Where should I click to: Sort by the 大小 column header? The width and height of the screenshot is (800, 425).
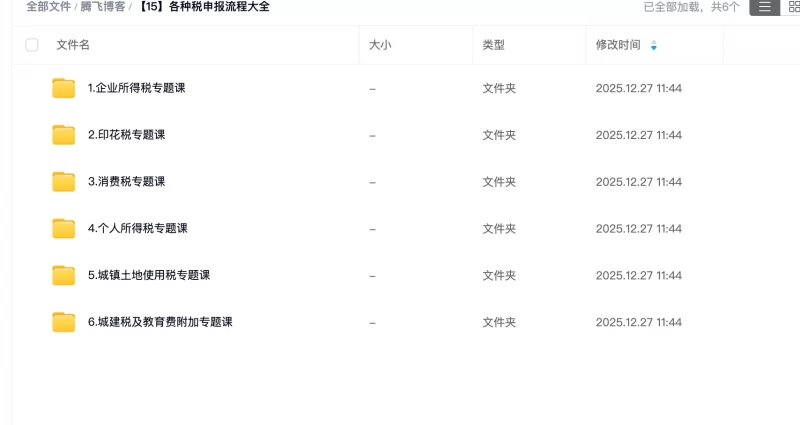[x=380, y=45]
